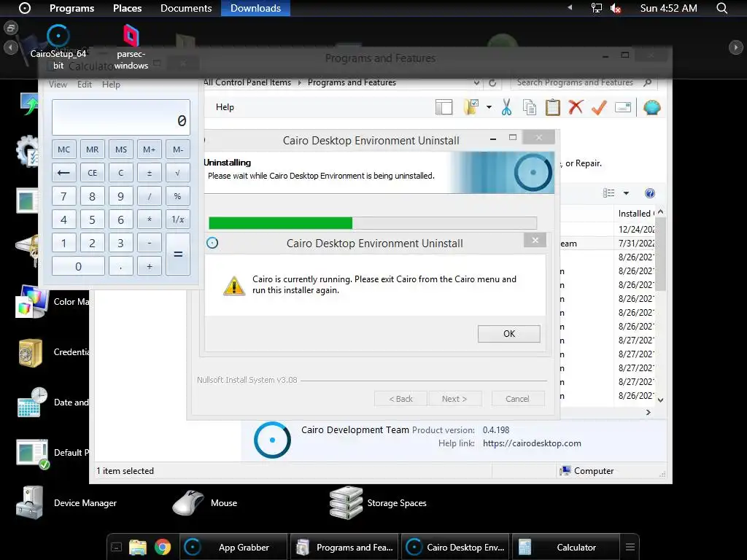Click the Properties toolbar icon

[x=623, y=107]
